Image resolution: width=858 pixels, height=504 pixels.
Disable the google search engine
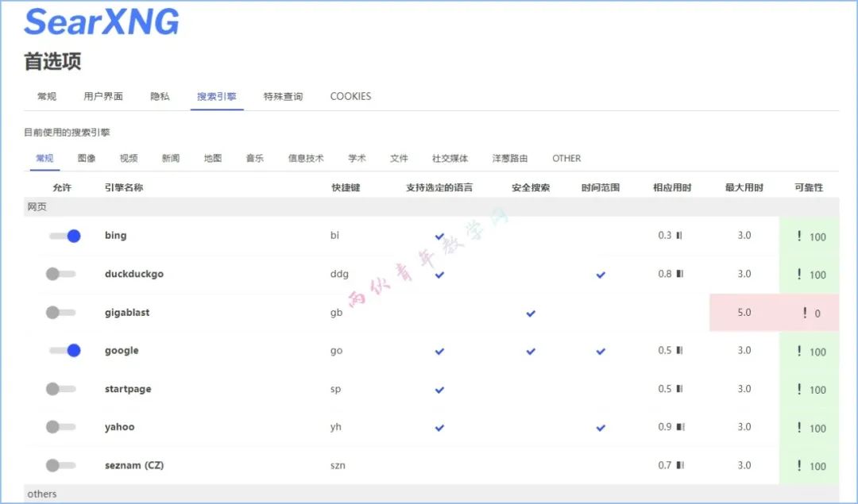click(x=64, y=351)
